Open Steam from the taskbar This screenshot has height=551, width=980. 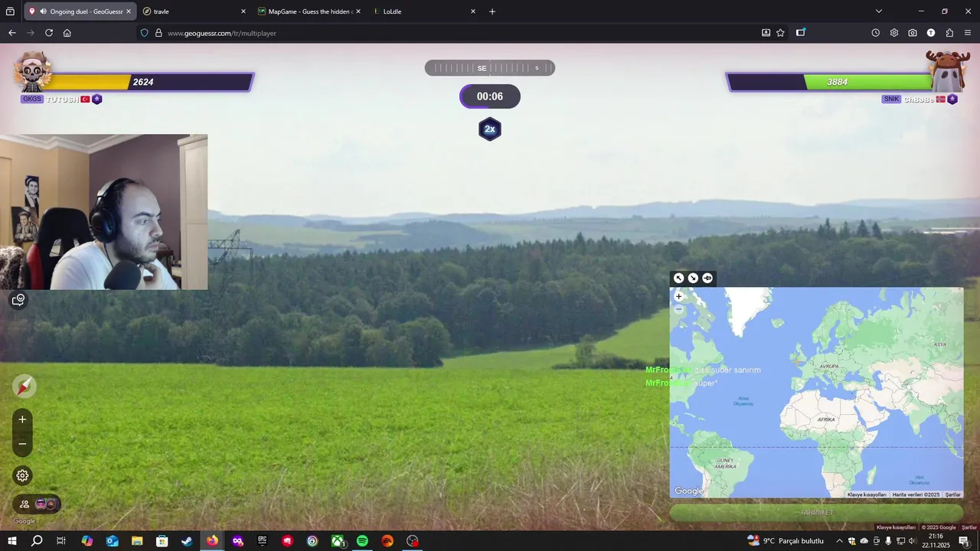point(187,541)
